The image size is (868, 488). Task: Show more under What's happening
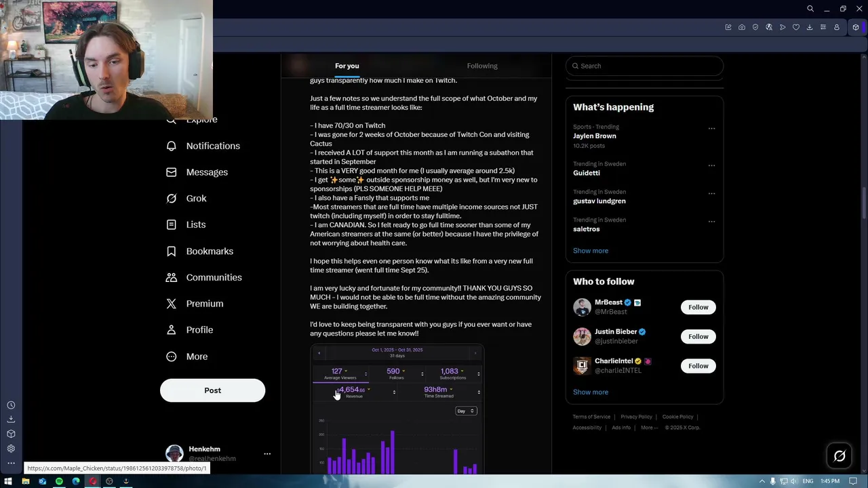click(x=591, y=251)
